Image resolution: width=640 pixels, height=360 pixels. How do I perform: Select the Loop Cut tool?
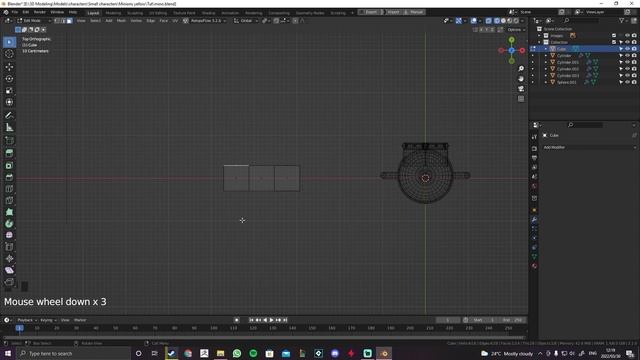9,189
